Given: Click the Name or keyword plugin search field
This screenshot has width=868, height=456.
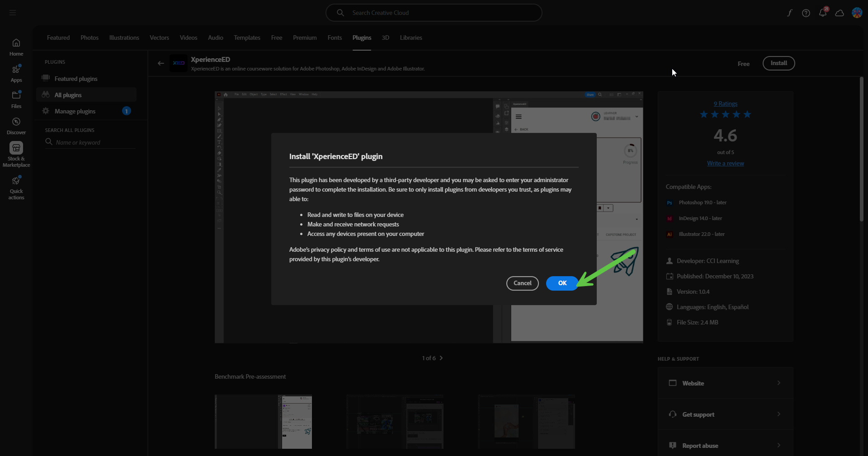Looking at the screenshot, I should 90,142.
